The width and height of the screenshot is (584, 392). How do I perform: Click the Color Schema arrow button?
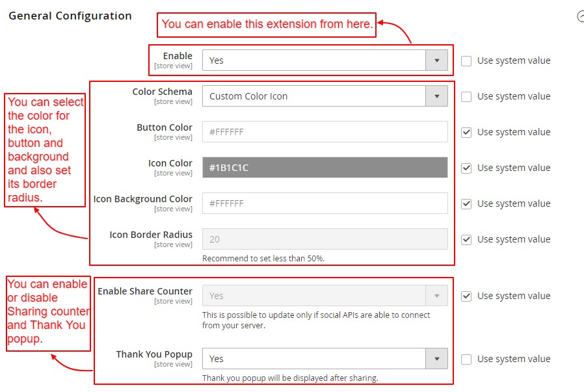pos(436,96)
